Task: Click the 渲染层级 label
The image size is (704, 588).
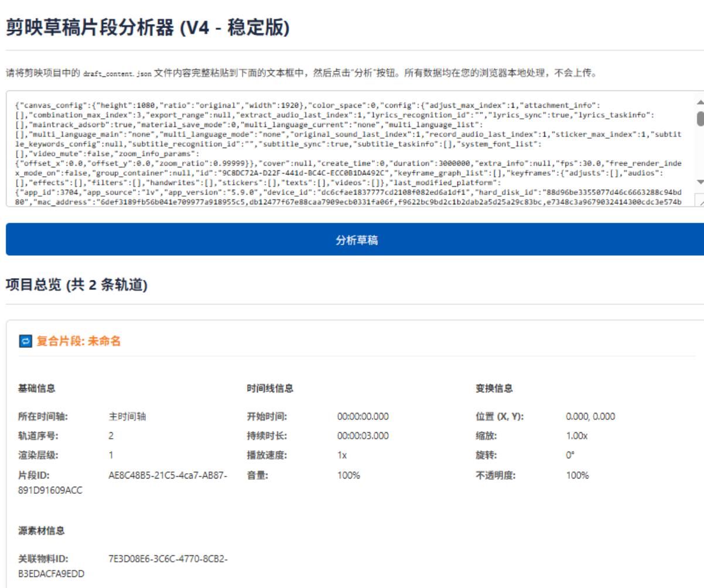Action: [x=39, y=454]
